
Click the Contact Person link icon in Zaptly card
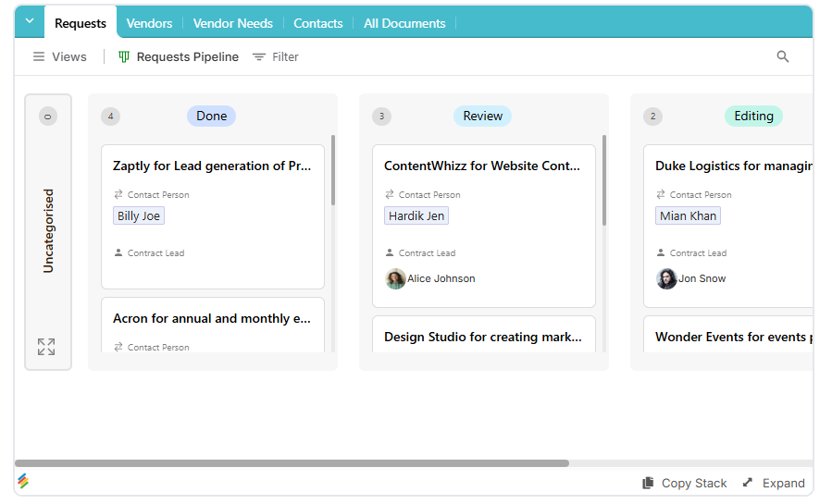(118, 194)
